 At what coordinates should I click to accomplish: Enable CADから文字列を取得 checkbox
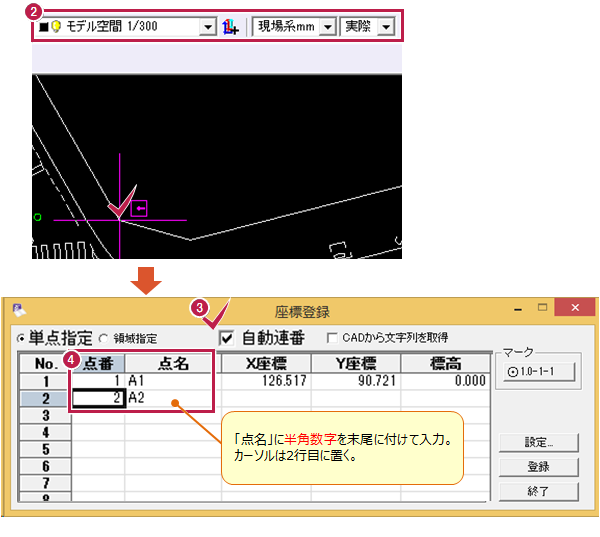[333, 338]
